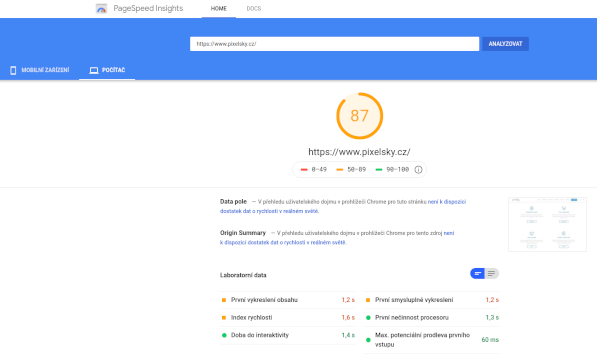Click the page screenshot thumbnail
Screen dimensions: 597x360
click(547, 224)
